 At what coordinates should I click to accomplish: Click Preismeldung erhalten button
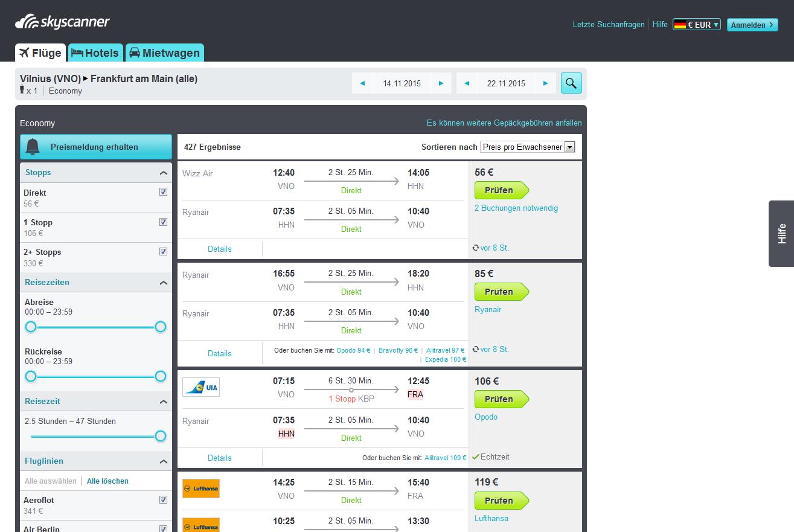[96, 147]
